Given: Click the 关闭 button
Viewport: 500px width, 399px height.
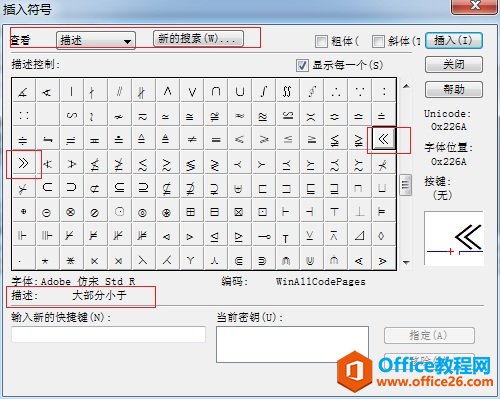Looking at the screenshot, I should [454, 64].
